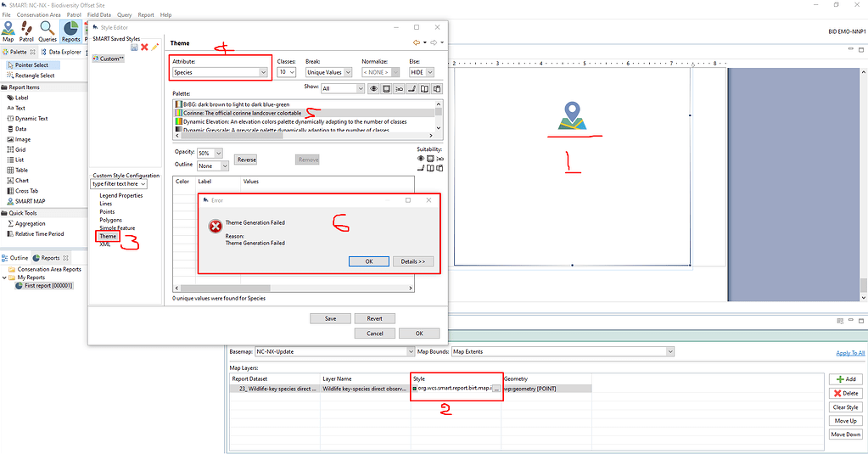Expand the Break dropdown showing Unique Values
868x454 pixels.
329,73
